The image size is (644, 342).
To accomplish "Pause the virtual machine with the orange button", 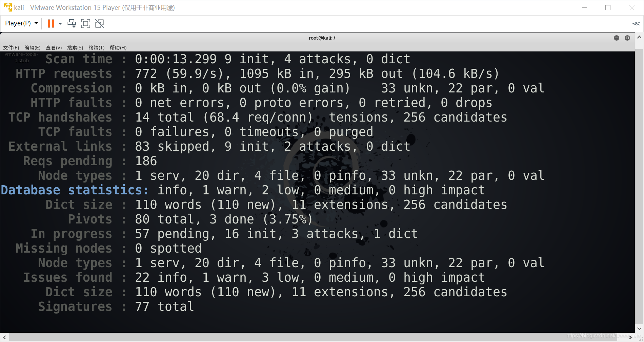I will point(51,23).
